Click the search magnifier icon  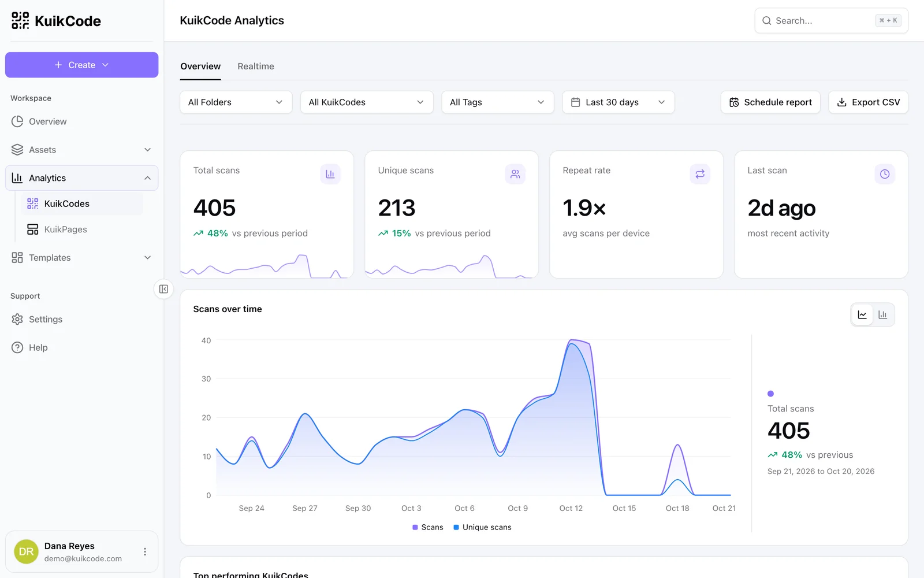767,21
